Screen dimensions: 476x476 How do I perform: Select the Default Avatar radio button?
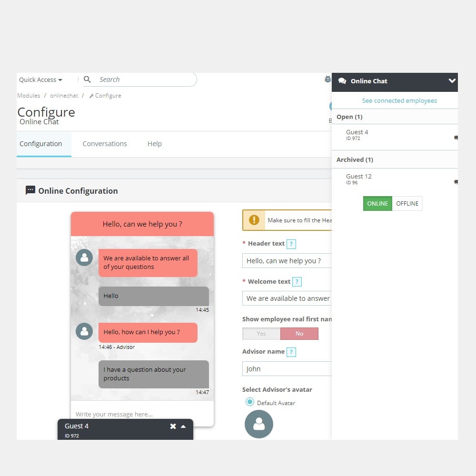(x=250, y=402)
